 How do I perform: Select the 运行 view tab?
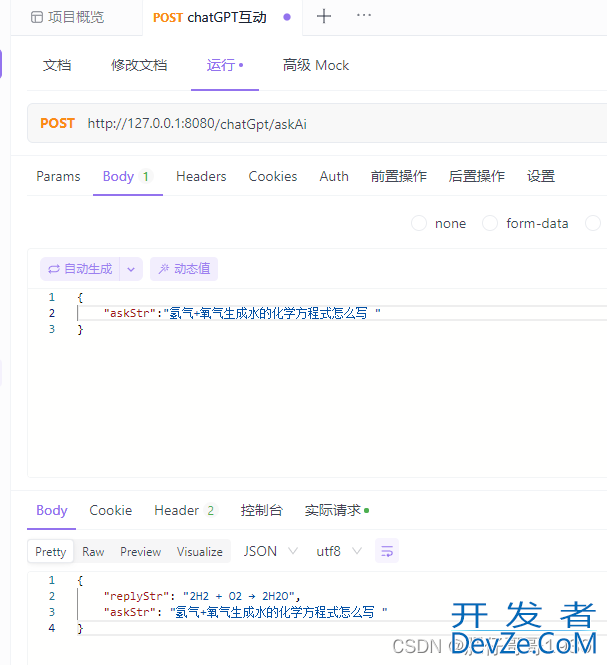pos(225,65)
